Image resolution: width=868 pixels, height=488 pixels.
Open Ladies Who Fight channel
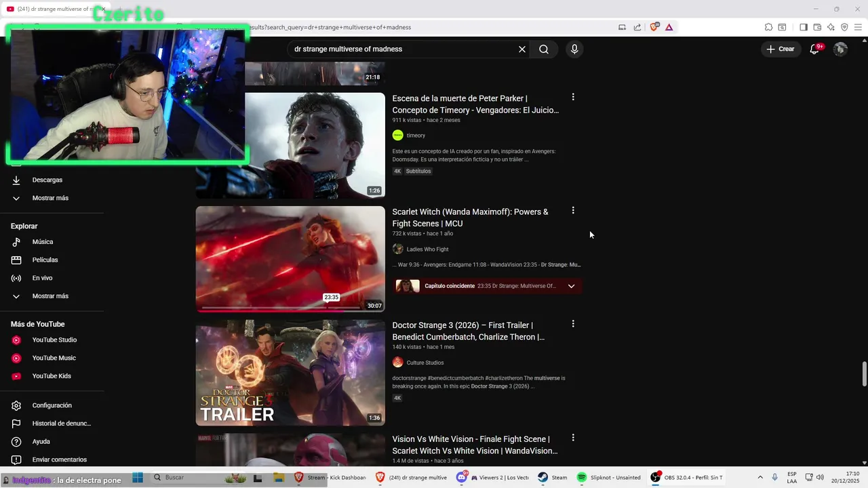pos(427,249)
